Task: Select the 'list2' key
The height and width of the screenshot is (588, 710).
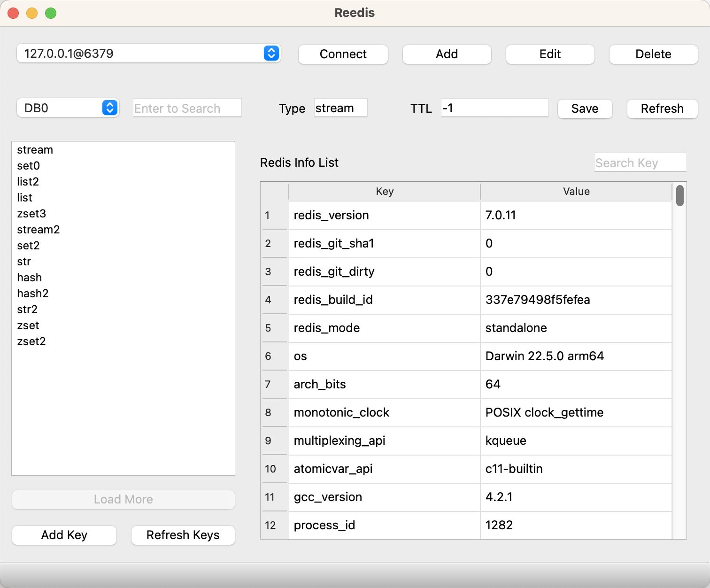Action: coord(123,182)
